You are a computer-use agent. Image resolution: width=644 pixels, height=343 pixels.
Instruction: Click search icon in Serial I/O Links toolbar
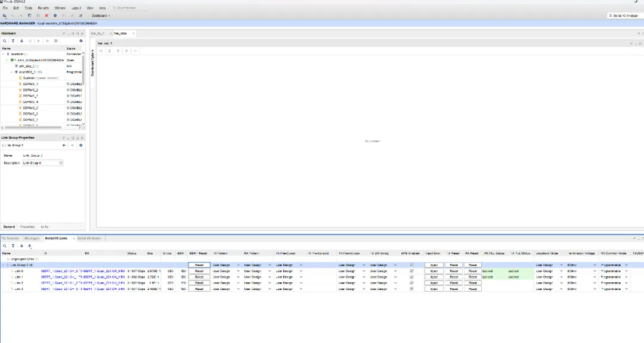(5, 245)
